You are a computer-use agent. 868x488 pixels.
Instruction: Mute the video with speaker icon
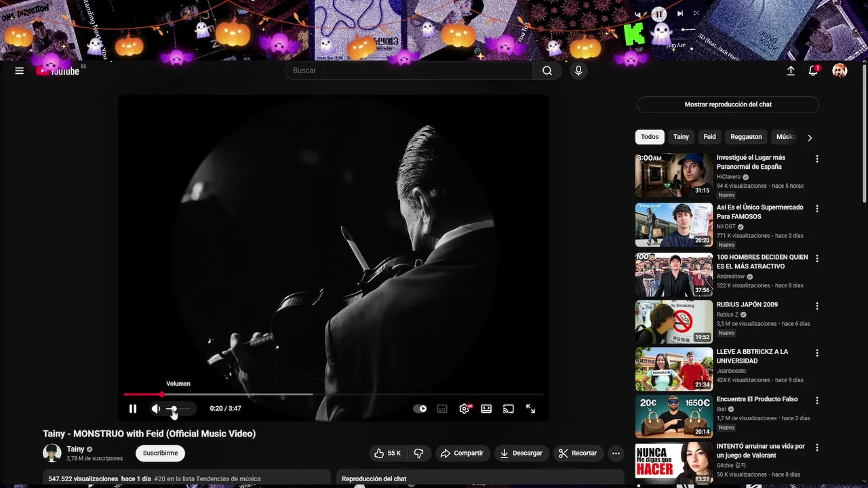coord(156,409)
